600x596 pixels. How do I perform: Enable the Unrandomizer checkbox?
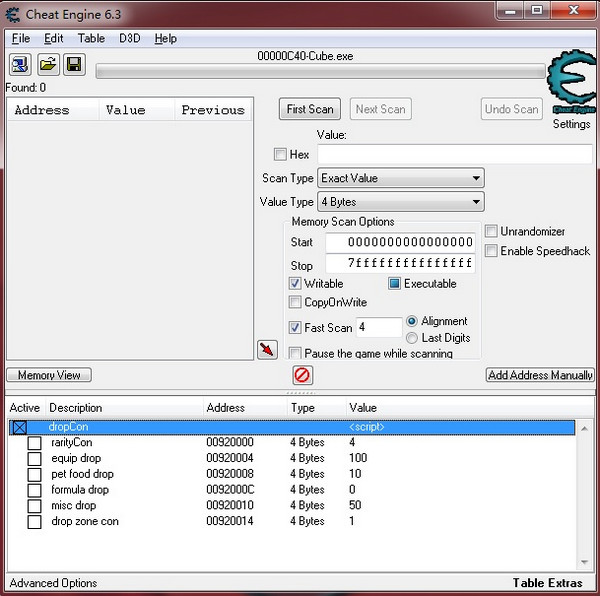pyautogui.click(x=491, y=231)
